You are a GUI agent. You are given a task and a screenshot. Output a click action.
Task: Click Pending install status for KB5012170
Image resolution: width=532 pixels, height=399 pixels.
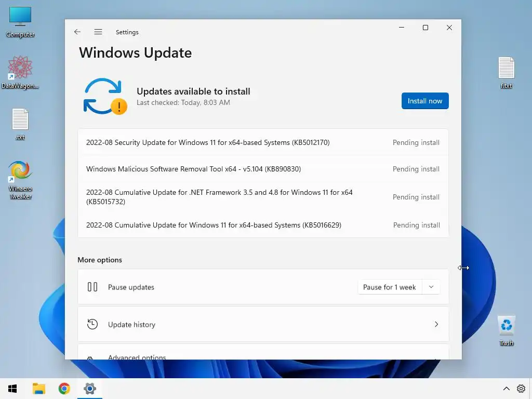pyautogui.click(x=416, y=142)
